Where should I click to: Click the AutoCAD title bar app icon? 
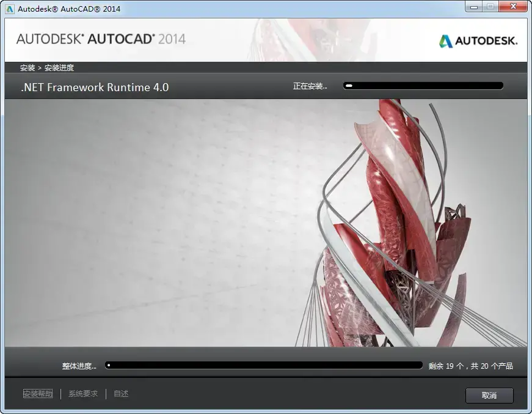(10, 9)
